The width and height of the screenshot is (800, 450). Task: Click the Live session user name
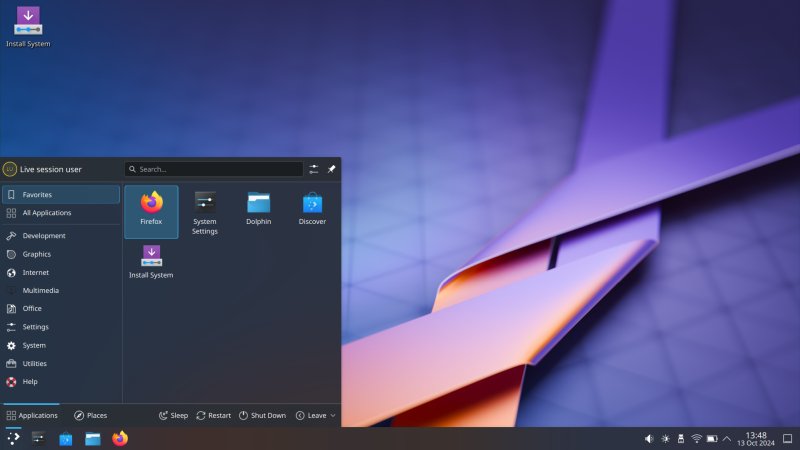[51, 169]
